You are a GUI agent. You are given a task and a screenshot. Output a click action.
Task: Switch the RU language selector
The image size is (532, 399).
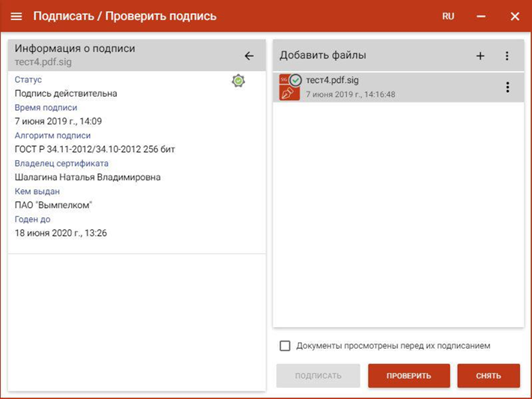pyautogui.click(x=448, y=16)
